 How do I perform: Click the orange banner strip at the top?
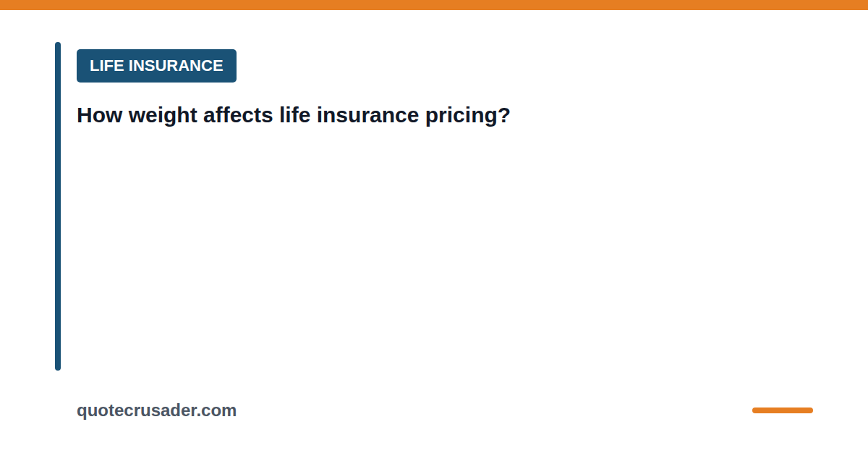pyautogui.click(x=434, y=5)
